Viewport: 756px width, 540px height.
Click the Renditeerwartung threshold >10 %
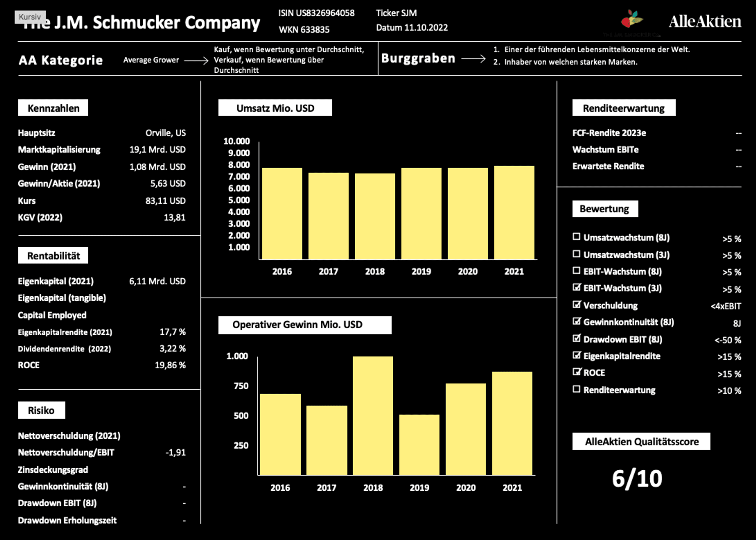pos(729,391)
